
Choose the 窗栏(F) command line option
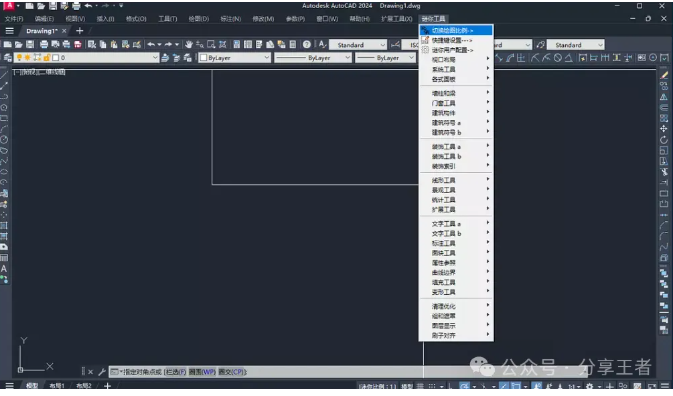(x=175, y=372)
